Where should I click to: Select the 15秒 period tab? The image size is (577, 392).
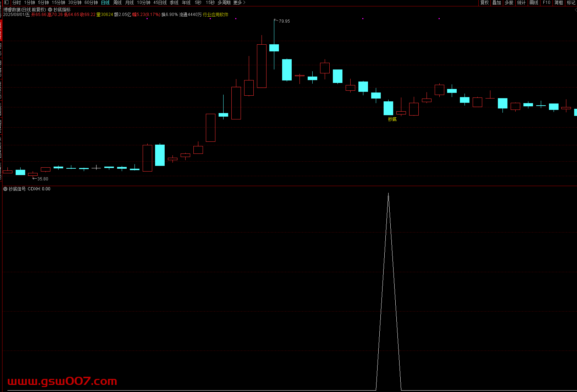click(210, 2)
